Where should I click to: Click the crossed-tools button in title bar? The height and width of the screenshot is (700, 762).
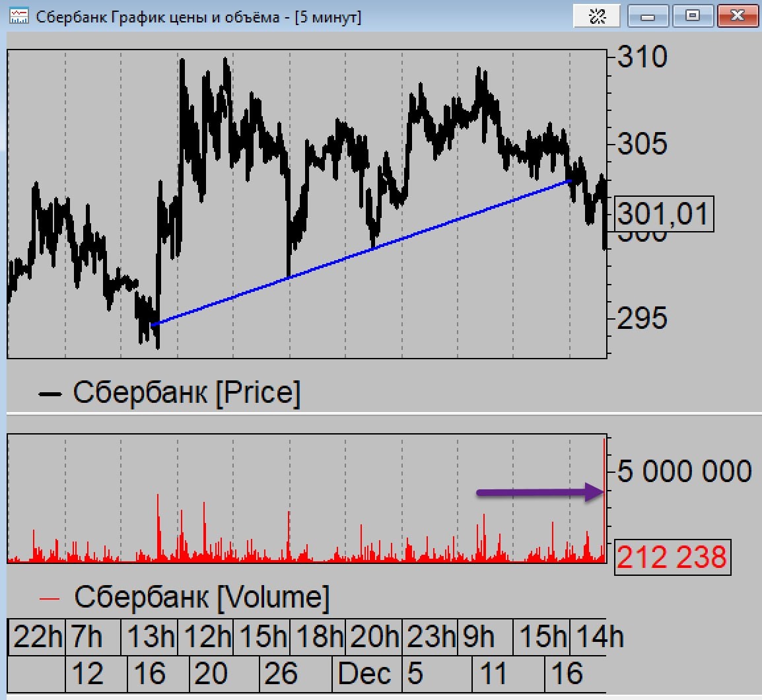pyautogui.click(x=597, y=16)
